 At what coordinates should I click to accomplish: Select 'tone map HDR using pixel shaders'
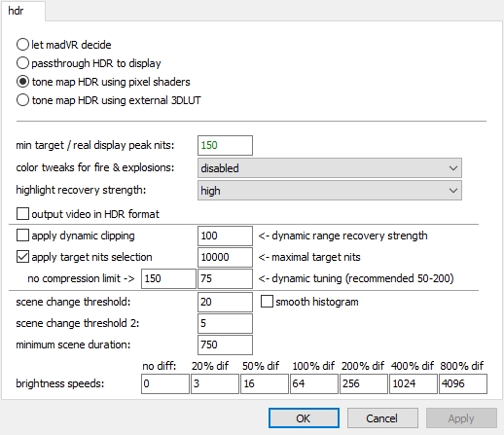tap(22, 82)
